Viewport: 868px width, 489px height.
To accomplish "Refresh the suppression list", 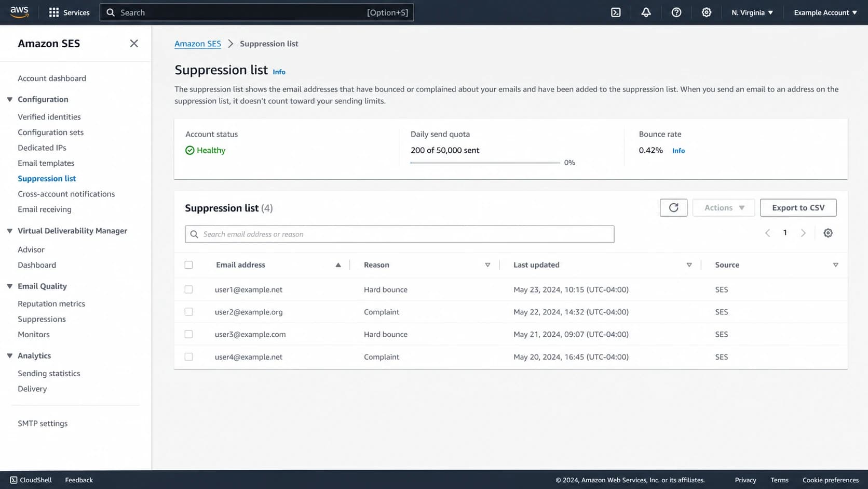I will (x=673, y=207).
